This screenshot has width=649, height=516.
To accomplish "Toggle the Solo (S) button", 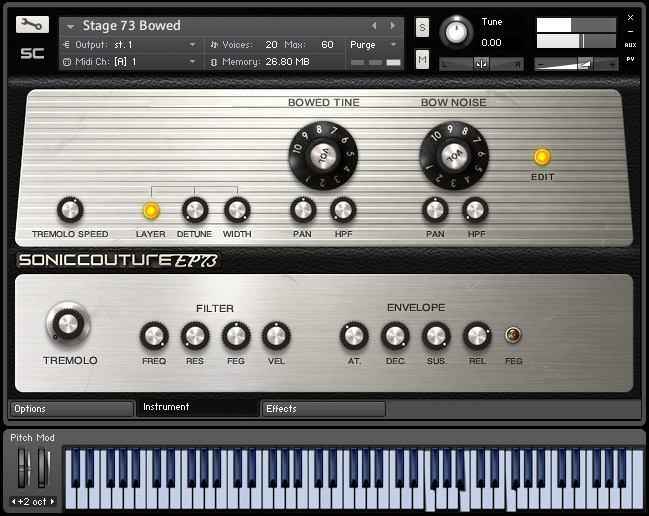I will click(x=422, y=27).
